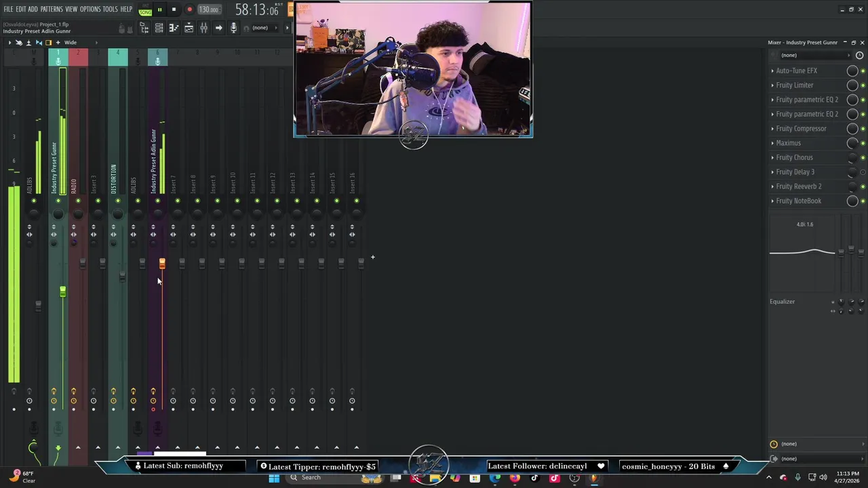
Task: Open the Windows Start menu
Action: point(274,478)
